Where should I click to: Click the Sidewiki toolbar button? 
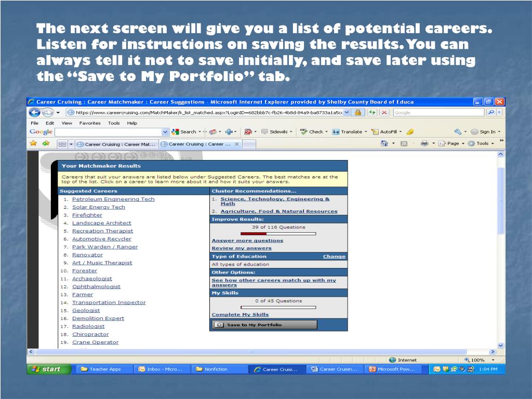coord(274,131)
